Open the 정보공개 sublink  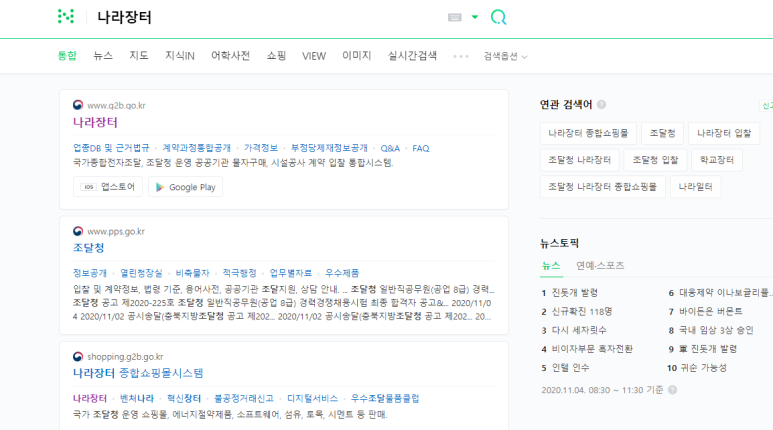[x=90, y=273]
